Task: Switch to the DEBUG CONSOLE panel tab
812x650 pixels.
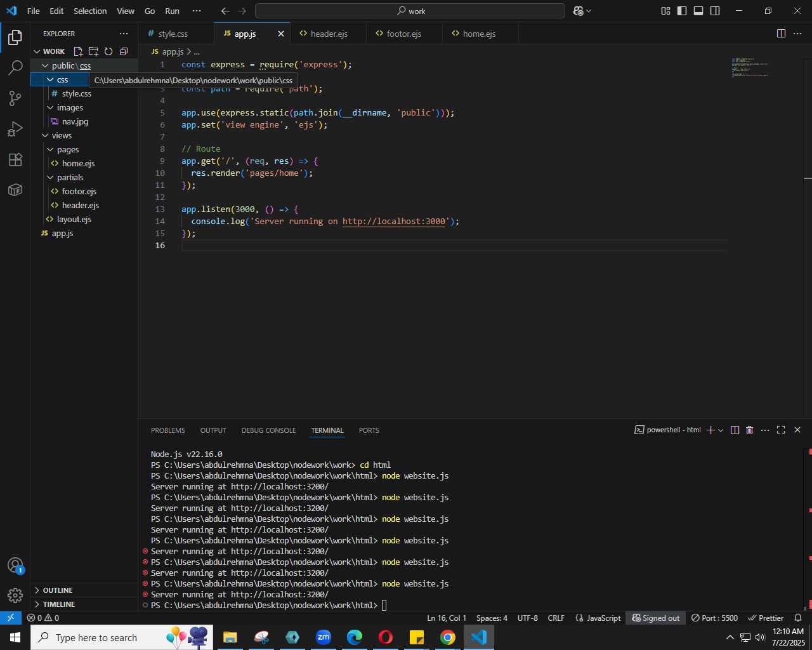Action: [268, 430]
